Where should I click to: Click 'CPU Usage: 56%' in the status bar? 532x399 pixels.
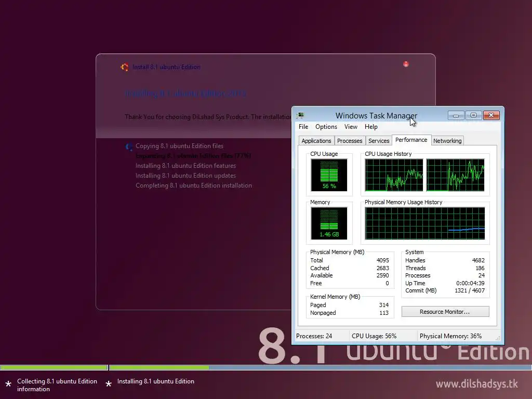[x=374, y=336]
